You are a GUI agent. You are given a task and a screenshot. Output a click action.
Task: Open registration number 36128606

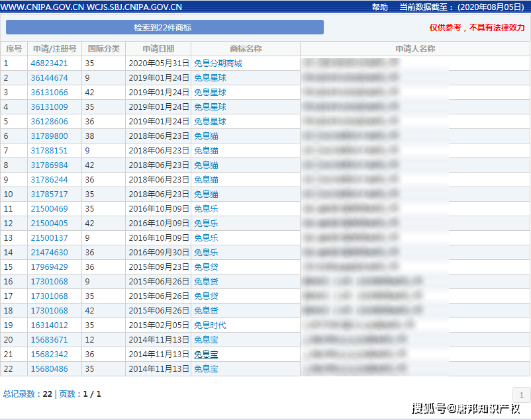click(x=49, y=122)
